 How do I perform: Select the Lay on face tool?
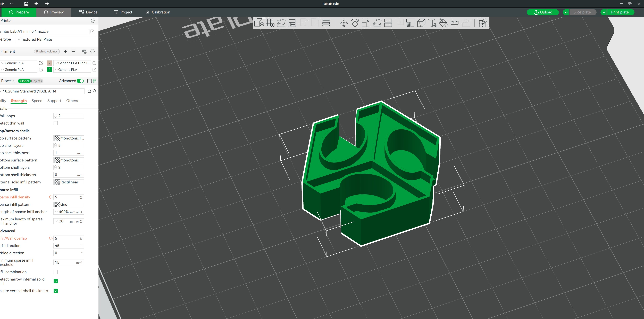(x=377, y=23)
